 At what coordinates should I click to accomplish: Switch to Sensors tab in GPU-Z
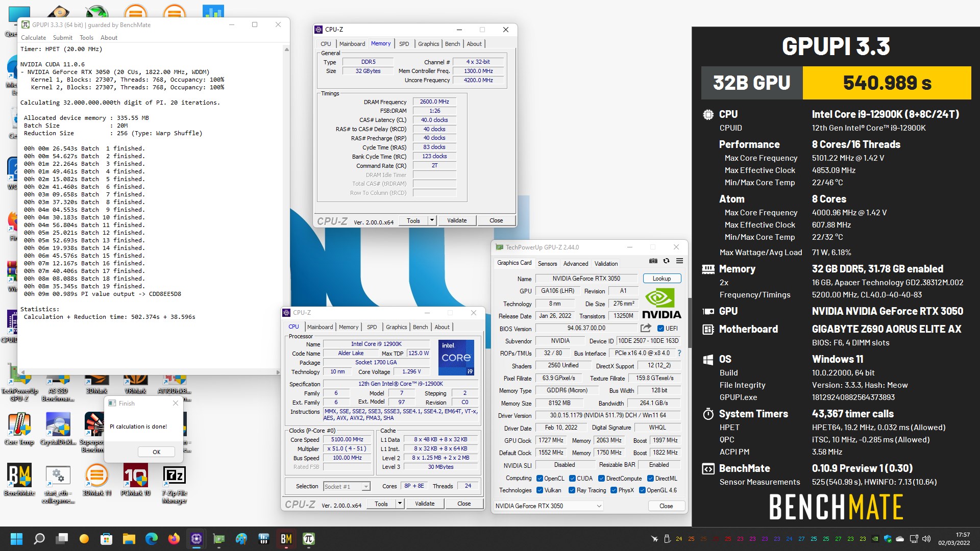[x=547, y=264]
